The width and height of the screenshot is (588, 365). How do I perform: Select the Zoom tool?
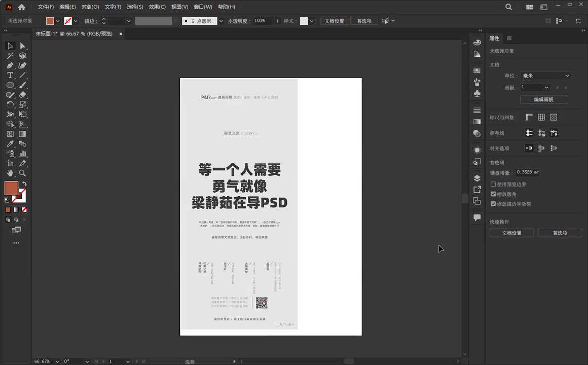click(x=22, y=173)
